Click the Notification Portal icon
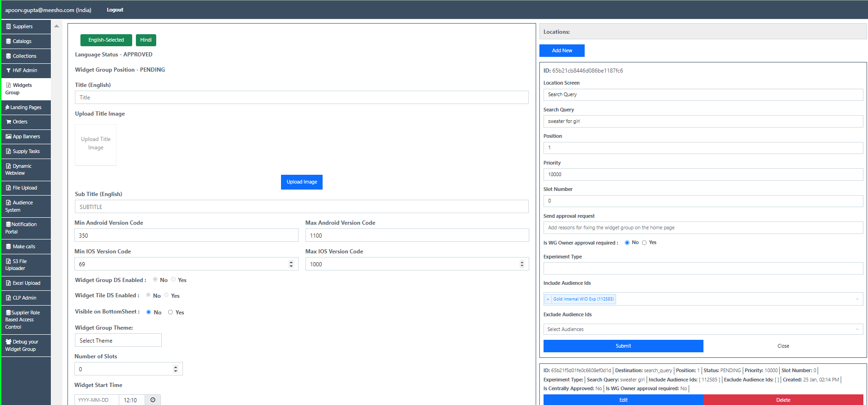This screenshot has width=868, height=405. pyautogui.click(x=8, y=225)
